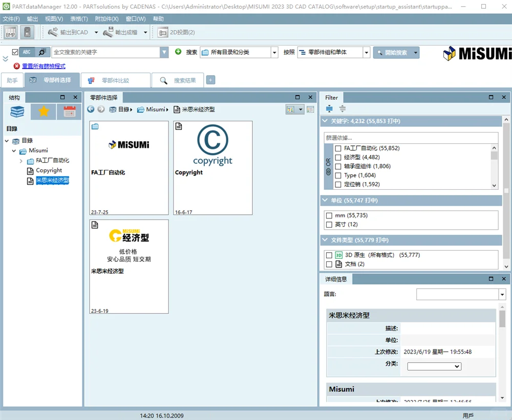
Task: Select the barcode search mode icon
Action: (42, 52)
